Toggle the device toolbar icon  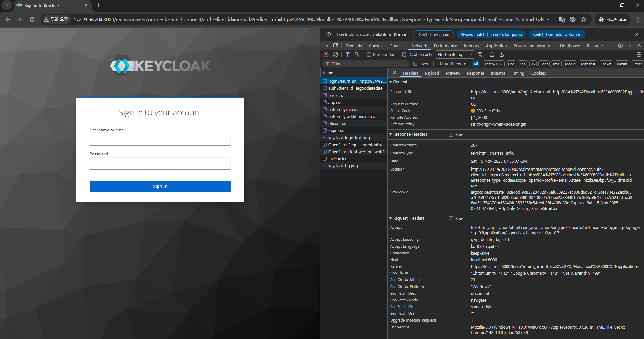(335, 46)
